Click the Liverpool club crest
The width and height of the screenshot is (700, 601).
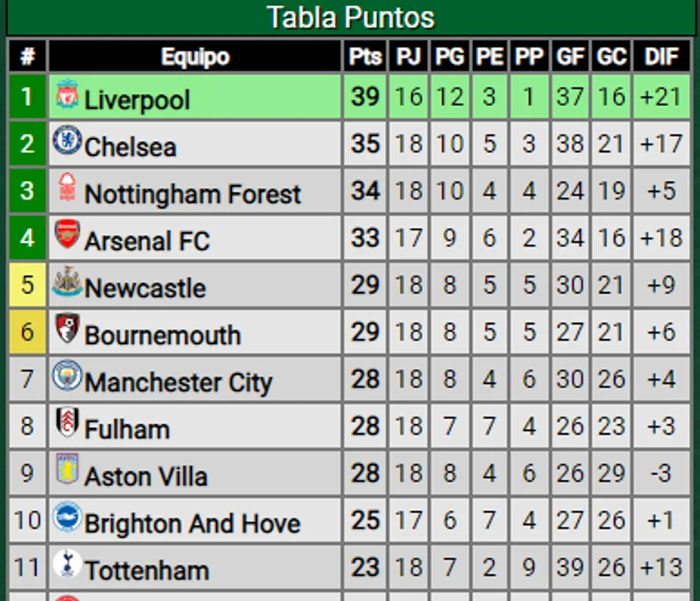point(67,93)
